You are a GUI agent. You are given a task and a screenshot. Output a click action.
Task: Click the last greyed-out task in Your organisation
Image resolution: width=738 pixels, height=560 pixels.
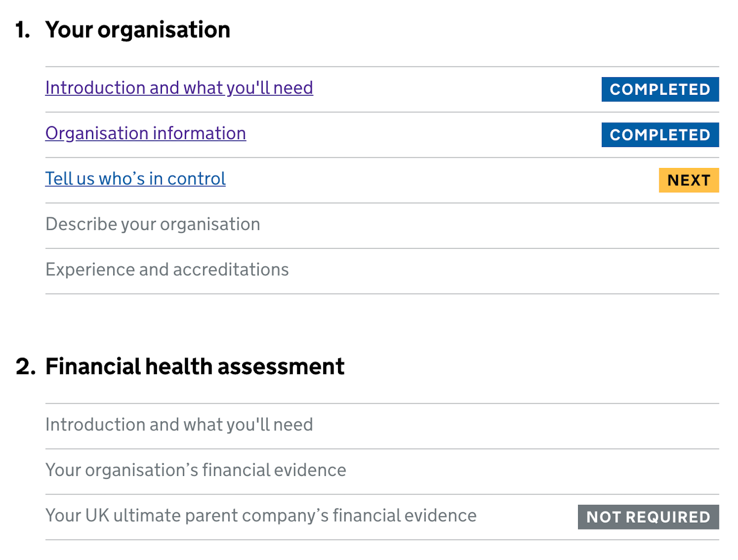click(167, 270)
